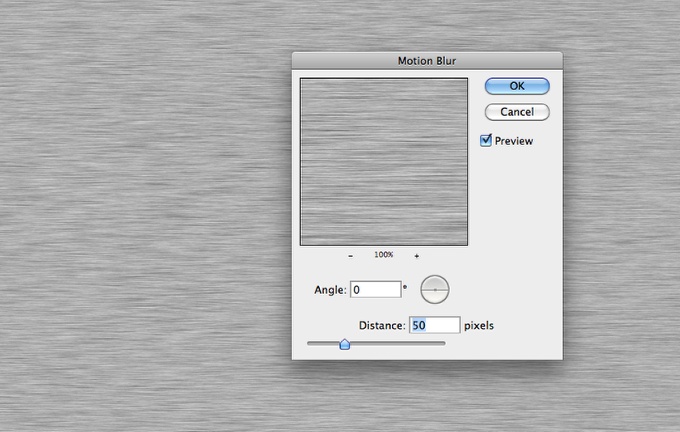Click the blur preview thumbnail
The image size is (680, 432).
384,162
